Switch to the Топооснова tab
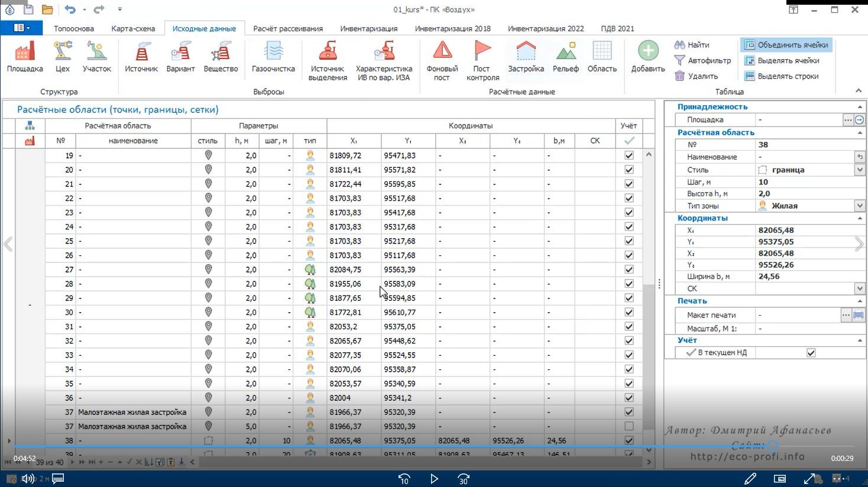This screenshot has width=868, height=487. [x=74, y=28]
